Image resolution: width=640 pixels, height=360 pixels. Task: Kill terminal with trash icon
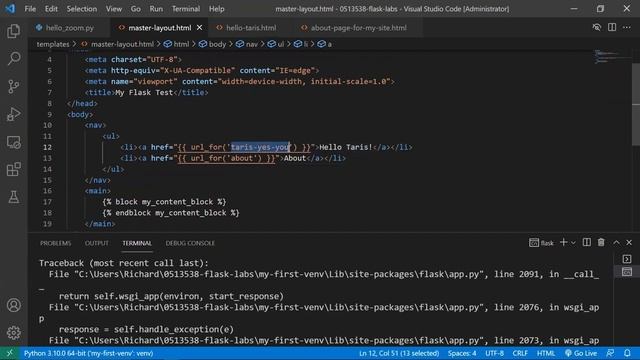601,242
